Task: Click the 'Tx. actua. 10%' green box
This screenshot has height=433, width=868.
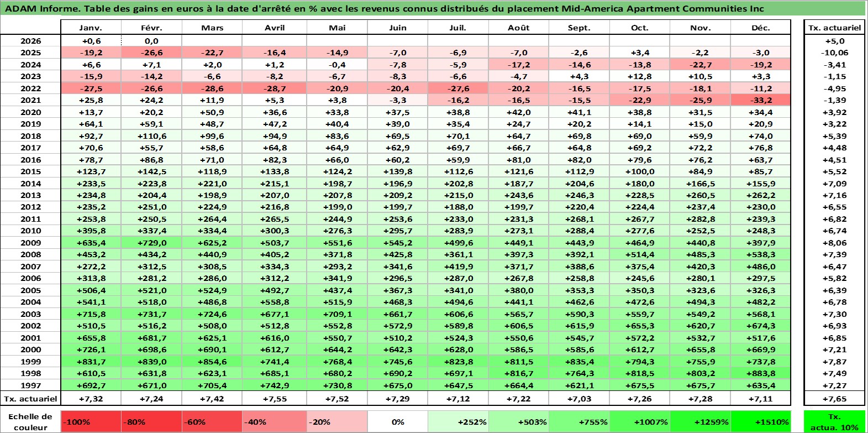Action: [834, 421]
